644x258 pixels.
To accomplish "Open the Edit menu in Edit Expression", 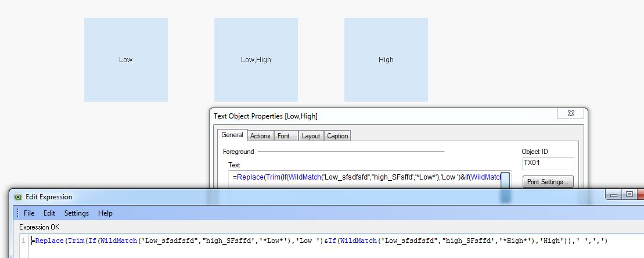I will (x=49, y=213).
